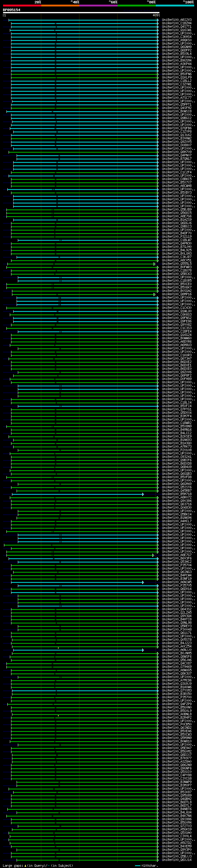The height and width of the screenshot is (868, 197).
Task: Select hit UniRef100_P32119
Action: (x=176, y=236)
